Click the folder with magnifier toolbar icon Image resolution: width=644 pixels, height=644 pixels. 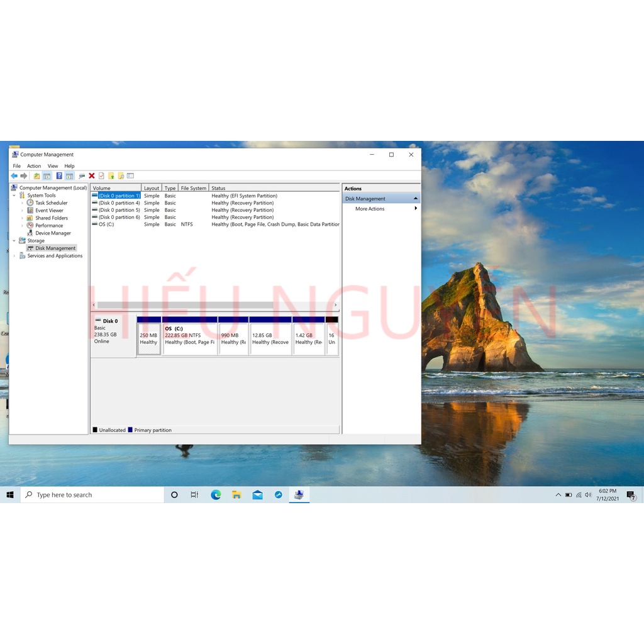pyautogui.click(x=121, y=176)
